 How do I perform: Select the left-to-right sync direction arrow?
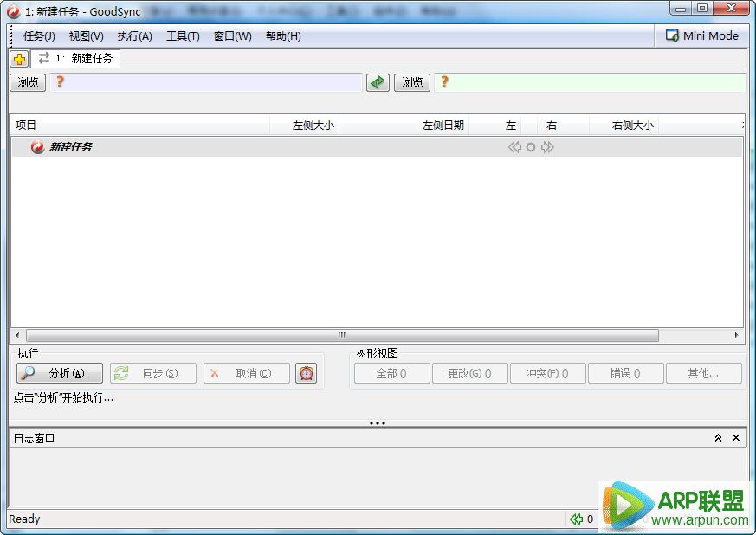[x=546, y=147]
